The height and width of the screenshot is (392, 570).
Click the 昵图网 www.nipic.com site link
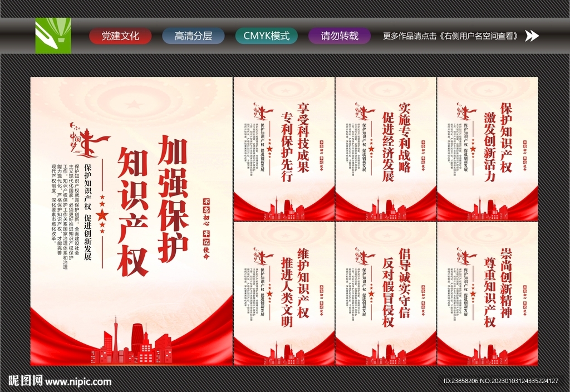(60, 381)
